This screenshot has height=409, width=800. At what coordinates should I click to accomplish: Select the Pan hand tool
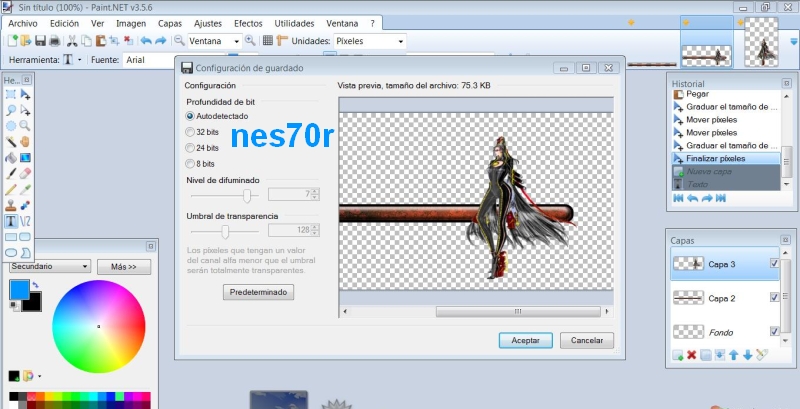25,142
